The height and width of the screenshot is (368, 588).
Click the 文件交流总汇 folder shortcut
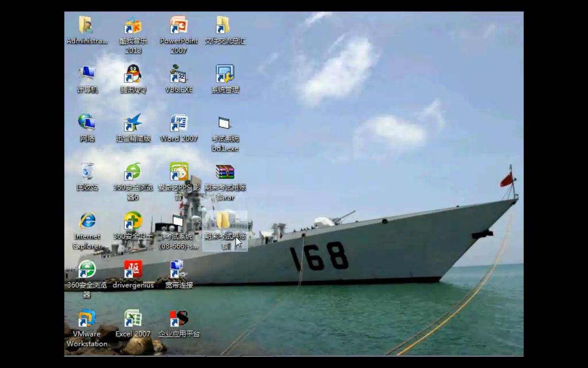click(x=224, y=26)
